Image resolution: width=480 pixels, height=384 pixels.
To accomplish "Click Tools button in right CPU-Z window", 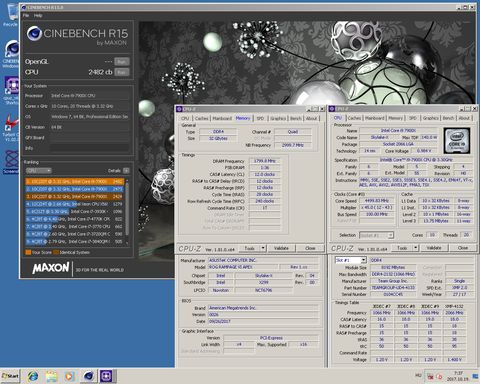I will point(402,248).
